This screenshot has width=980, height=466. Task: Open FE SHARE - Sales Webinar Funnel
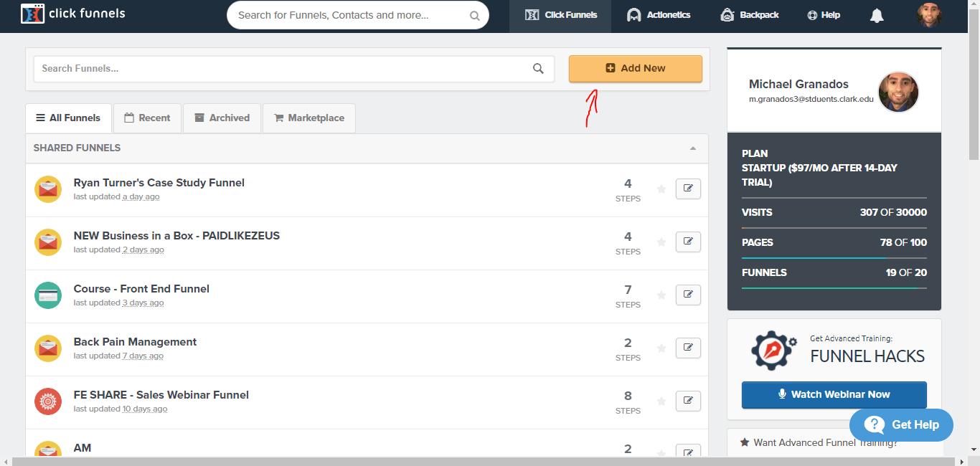coord(161,395)
